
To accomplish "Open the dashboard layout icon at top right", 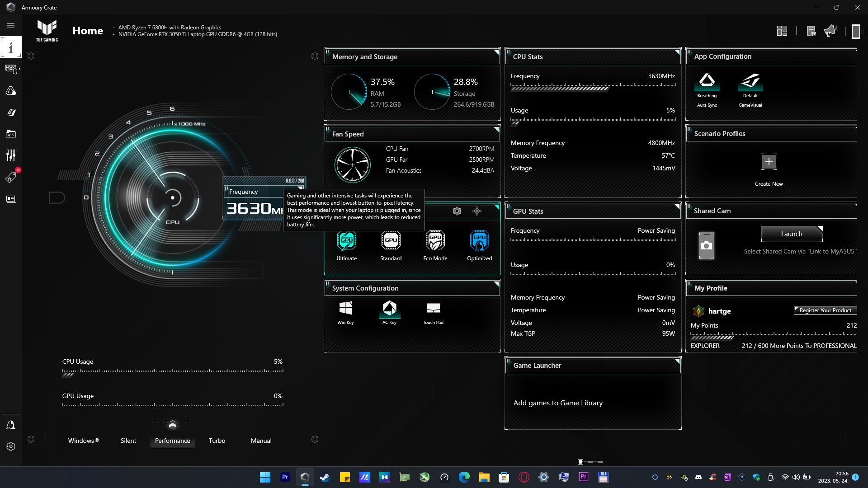I will coord(782,31).
